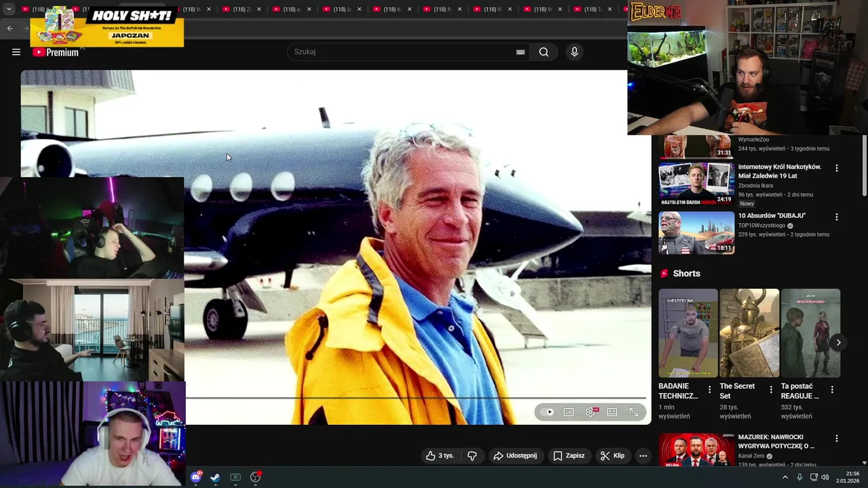Close the (118) Zi browser tab
The height and width of the screenshot is (488, 868).
tap(259, 9)
